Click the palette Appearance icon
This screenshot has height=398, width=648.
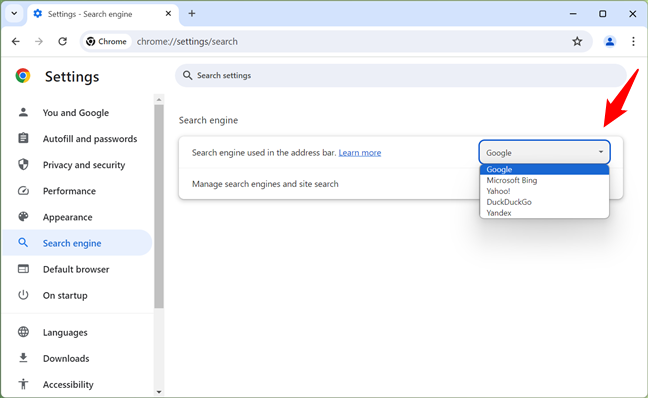[23, 217]
